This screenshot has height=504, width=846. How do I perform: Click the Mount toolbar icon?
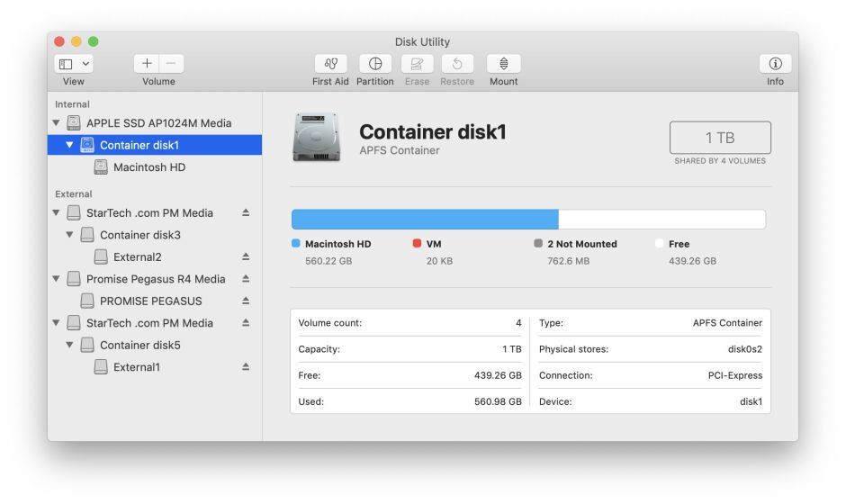pos(503,64)
